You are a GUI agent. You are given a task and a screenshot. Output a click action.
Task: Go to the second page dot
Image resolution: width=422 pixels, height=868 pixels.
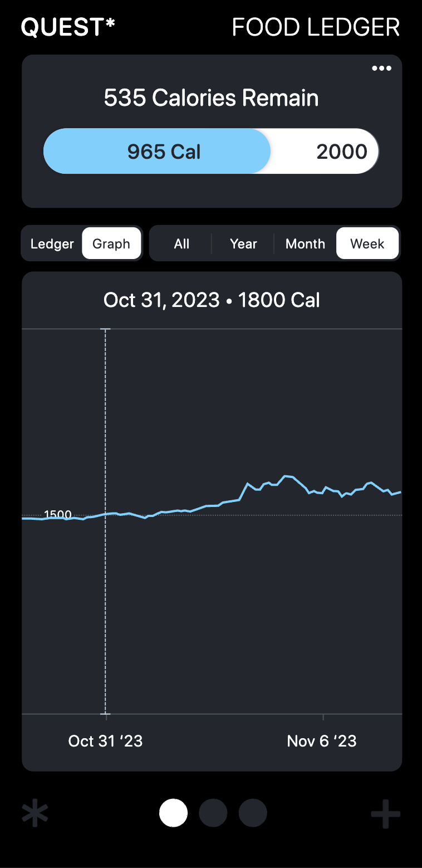213,813
